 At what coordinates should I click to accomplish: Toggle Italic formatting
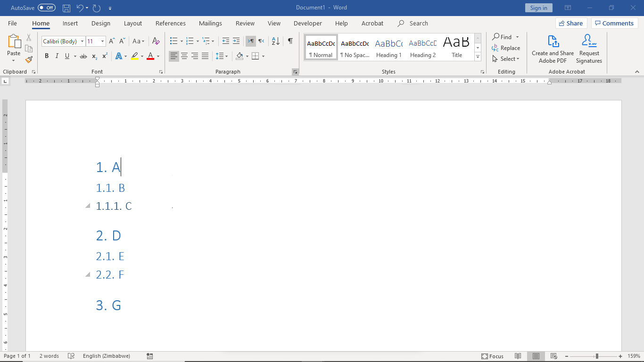[57, 56]
